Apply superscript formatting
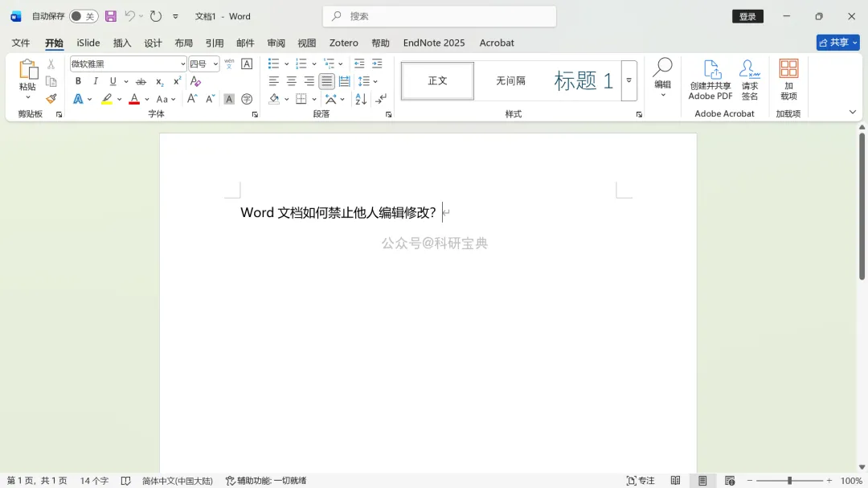Viewport: 868px width, 488px height. coord(177,81)
